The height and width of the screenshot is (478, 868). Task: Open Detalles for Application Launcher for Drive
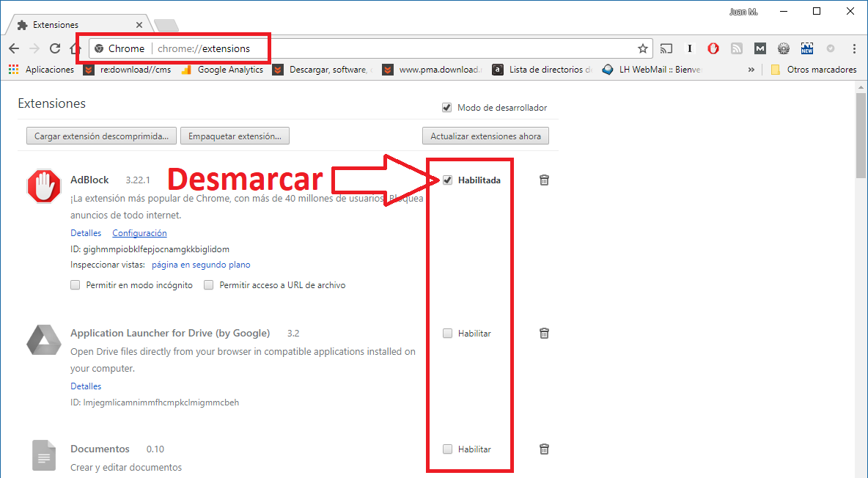pos(86,386)
